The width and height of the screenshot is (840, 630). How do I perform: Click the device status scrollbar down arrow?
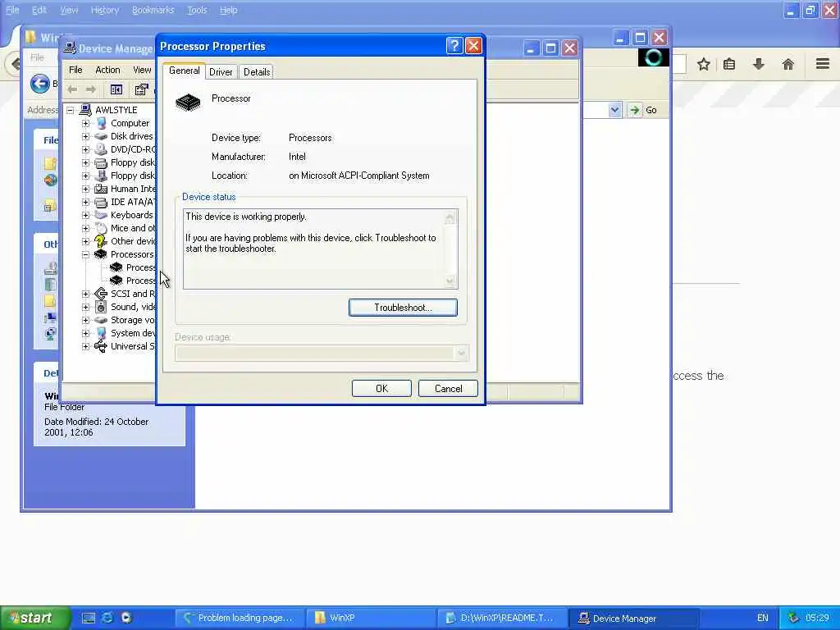point(450,281)
